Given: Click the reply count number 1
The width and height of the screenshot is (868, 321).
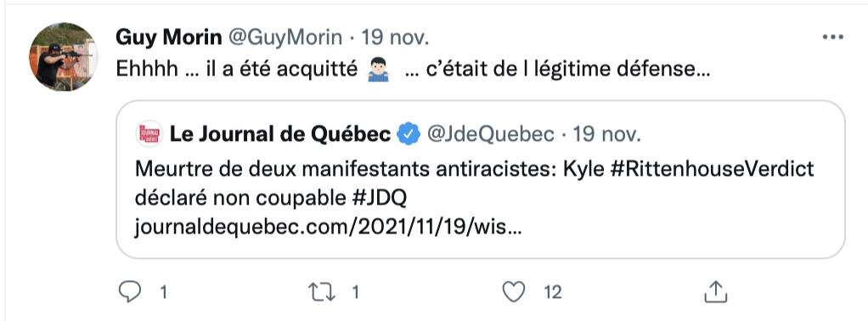Looking at the screenshot, I should (163, 292).
